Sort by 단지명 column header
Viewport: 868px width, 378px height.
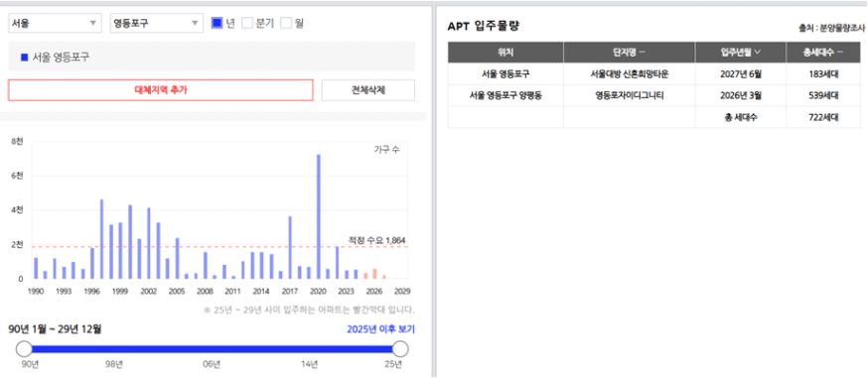click(x=630, y=53)
